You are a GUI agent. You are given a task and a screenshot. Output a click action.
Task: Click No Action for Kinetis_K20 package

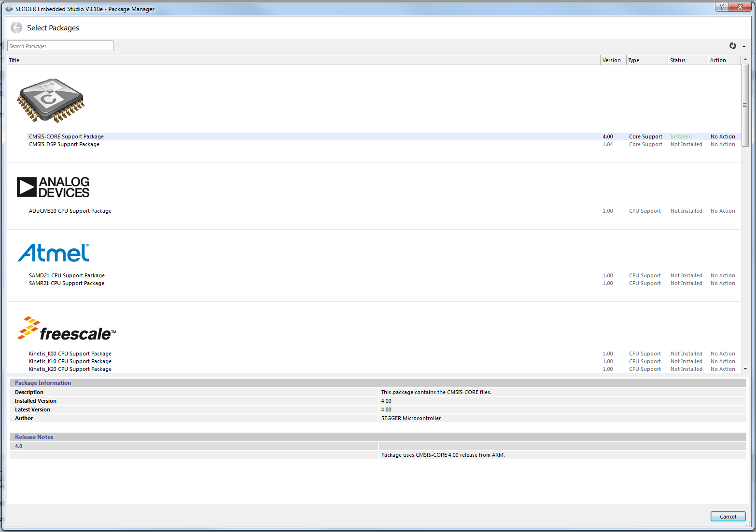[x=723, y=369]
